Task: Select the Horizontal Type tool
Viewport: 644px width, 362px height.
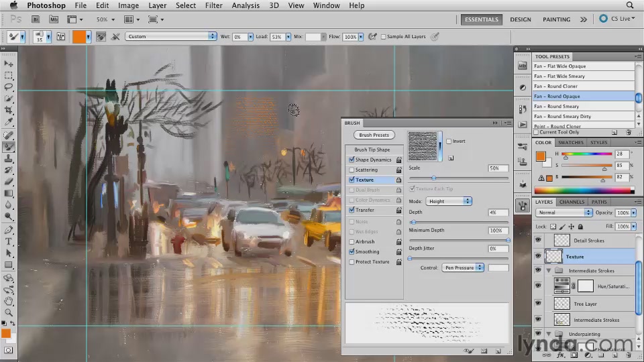Action: [9, 241]
